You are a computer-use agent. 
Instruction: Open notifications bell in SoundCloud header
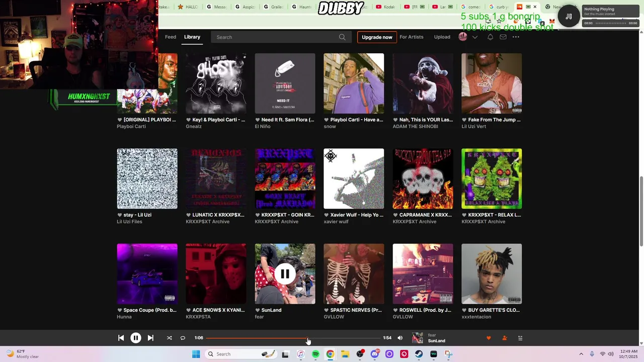tap(490, 37)
